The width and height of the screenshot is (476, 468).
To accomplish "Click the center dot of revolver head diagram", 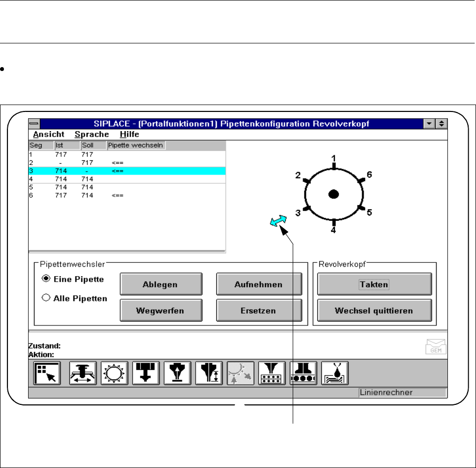I will click(x=334, y=194).
